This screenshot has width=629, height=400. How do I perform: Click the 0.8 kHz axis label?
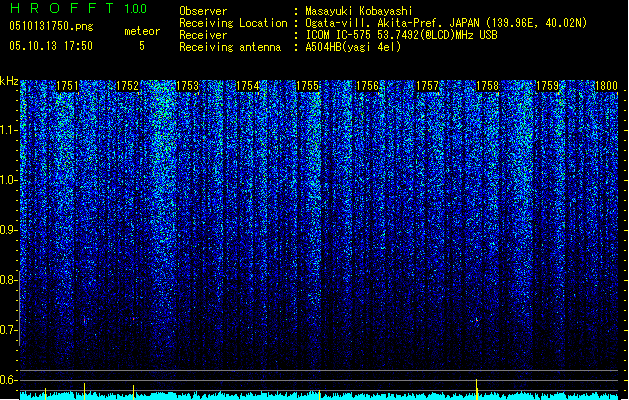coord(9,280)
